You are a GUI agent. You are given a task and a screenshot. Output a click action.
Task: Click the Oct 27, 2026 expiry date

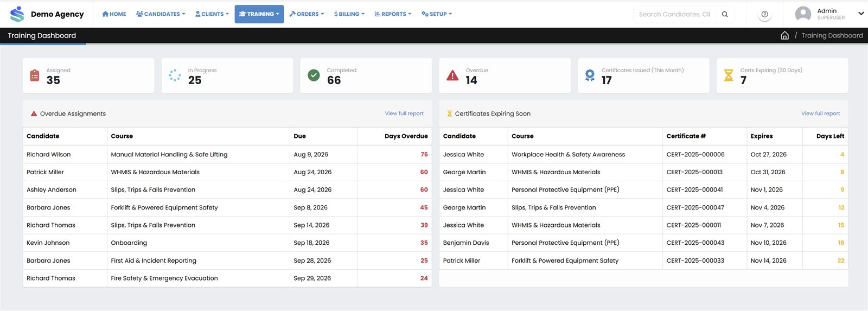pos(768,155)
